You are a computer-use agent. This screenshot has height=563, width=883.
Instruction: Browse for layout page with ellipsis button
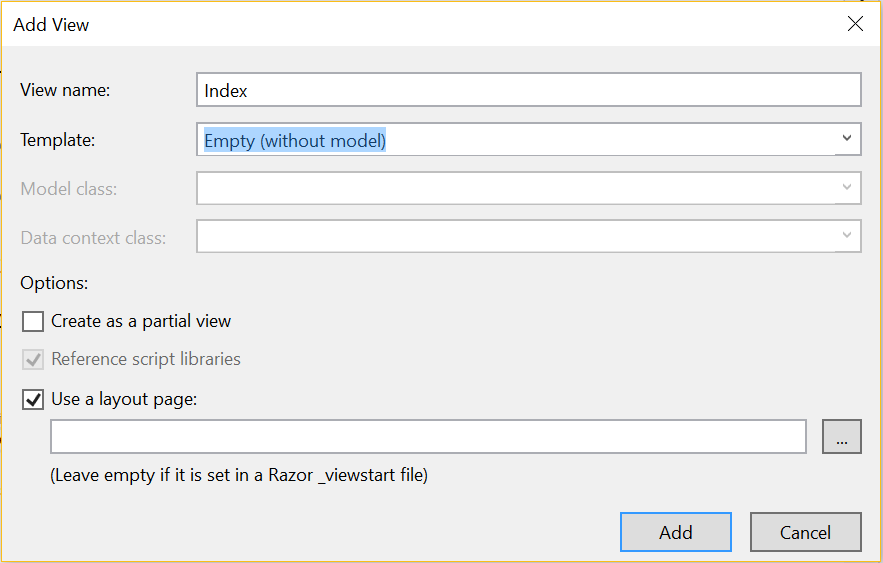pos(841,436)
